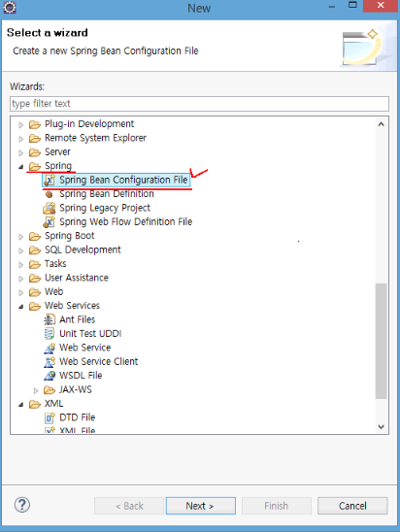Click the Spring Web Flow Definition File icon
The width and height of the screenshot is (400, 532).
pyautogui.click(x=50, y=222)
